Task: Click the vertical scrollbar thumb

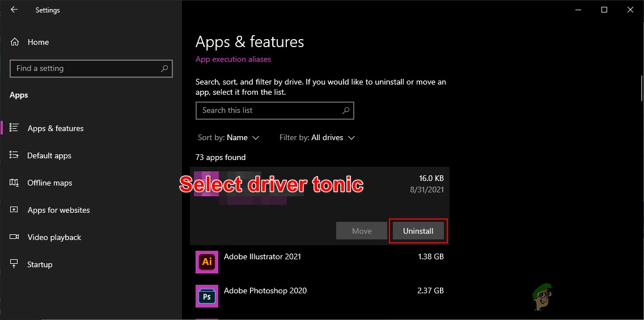Action: tap(642, 88)
